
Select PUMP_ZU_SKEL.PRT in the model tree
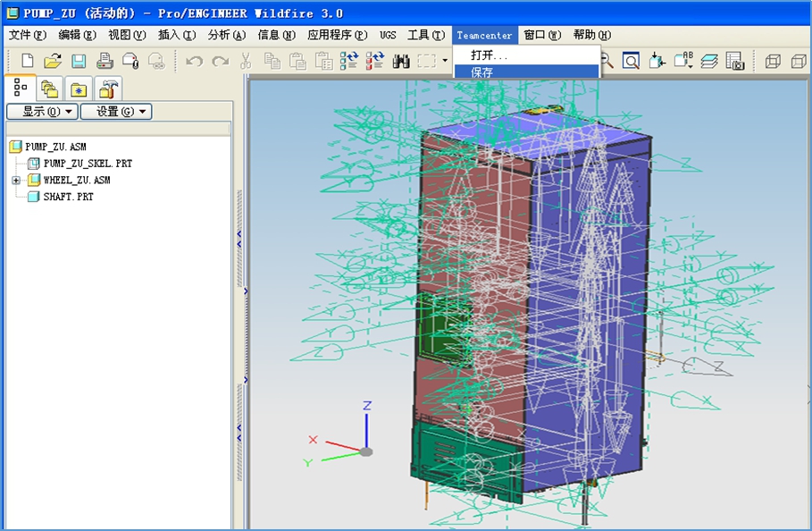pos(88,164)
